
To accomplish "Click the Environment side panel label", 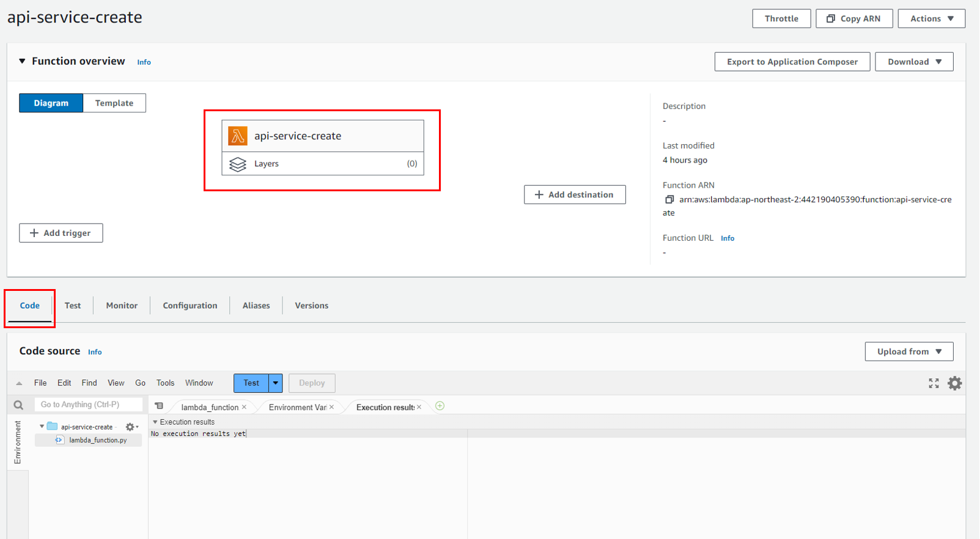I will pos(18,442).
